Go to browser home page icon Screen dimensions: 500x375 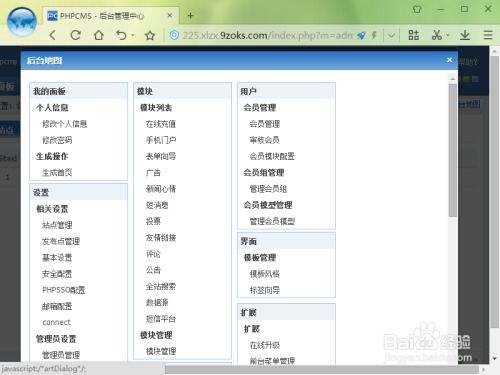click(99, 35)
